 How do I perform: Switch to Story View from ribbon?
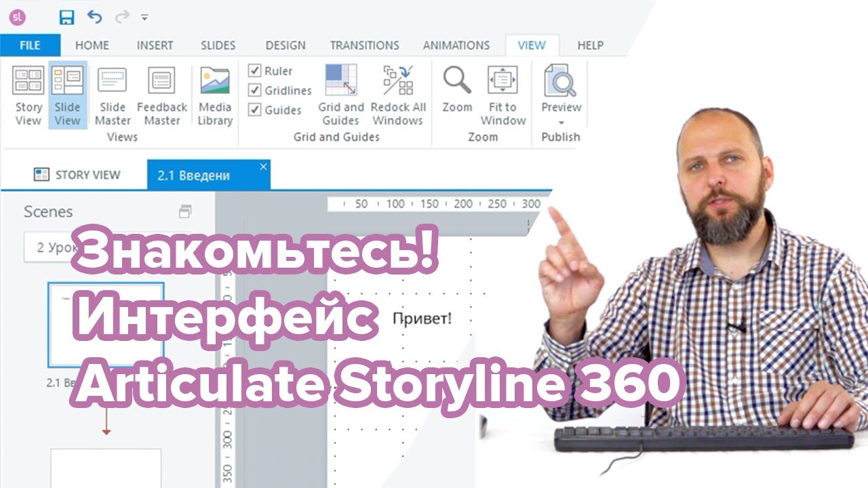pyautogui.click(x=28, y=96)
